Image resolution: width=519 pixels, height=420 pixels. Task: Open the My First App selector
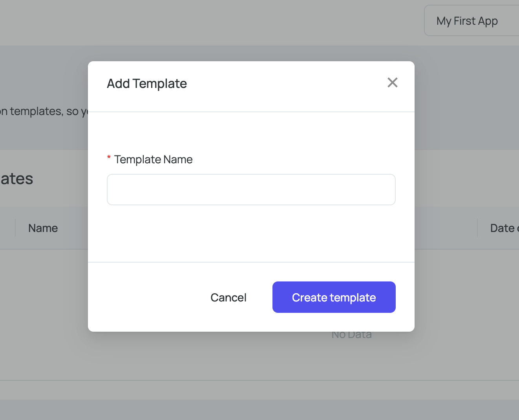click(471, 21)
